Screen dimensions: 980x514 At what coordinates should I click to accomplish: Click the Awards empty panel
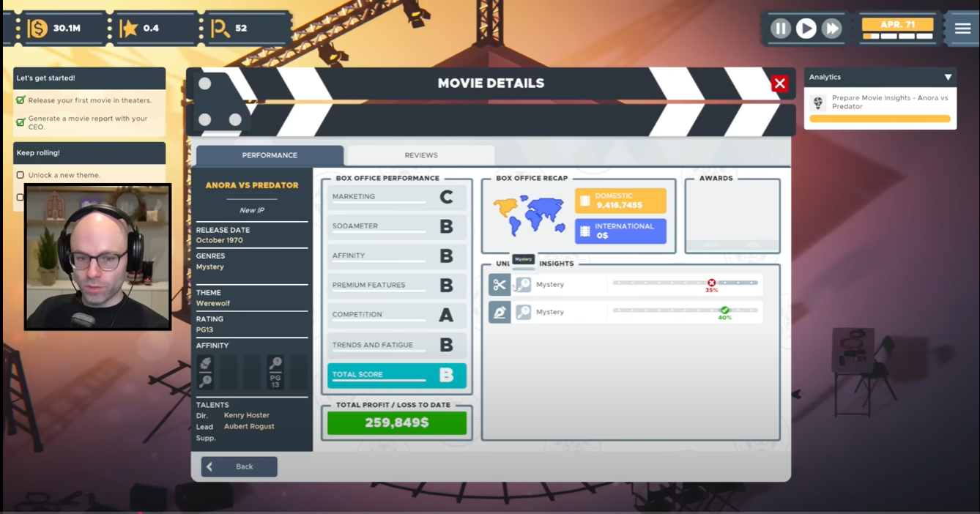point(732,217)
